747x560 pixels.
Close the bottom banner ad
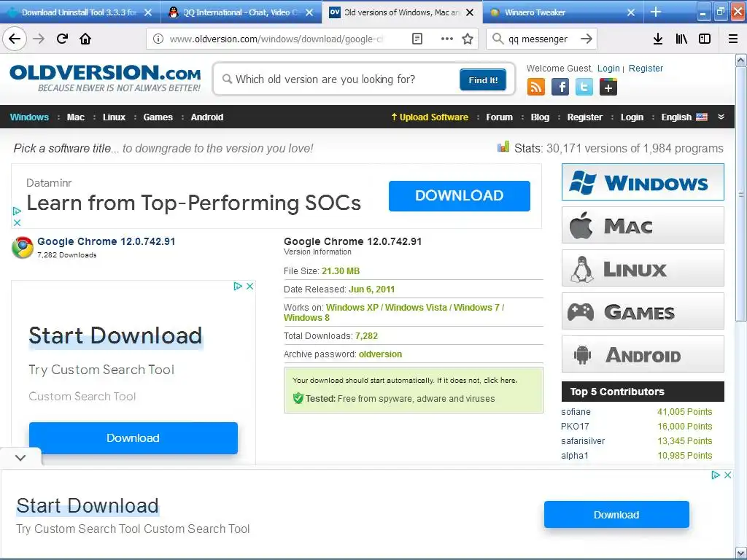point(727,475)
